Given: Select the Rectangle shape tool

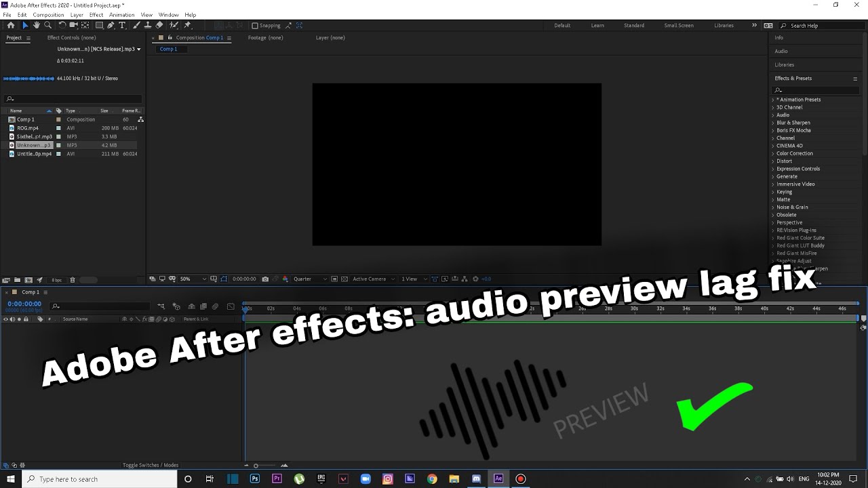Looking at the screenshot, I should click(x=99, y=25).
